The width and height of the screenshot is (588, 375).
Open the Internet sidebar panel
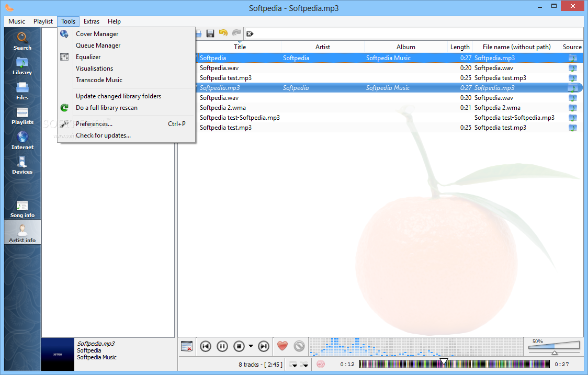[x=22, y=141]
